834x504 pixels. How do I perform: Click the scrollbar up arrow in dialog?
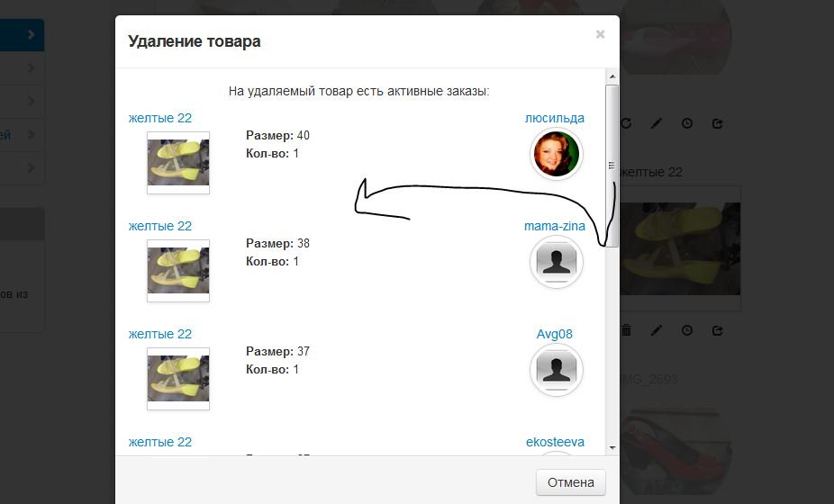pyautogui.click(x=612, y=76)
